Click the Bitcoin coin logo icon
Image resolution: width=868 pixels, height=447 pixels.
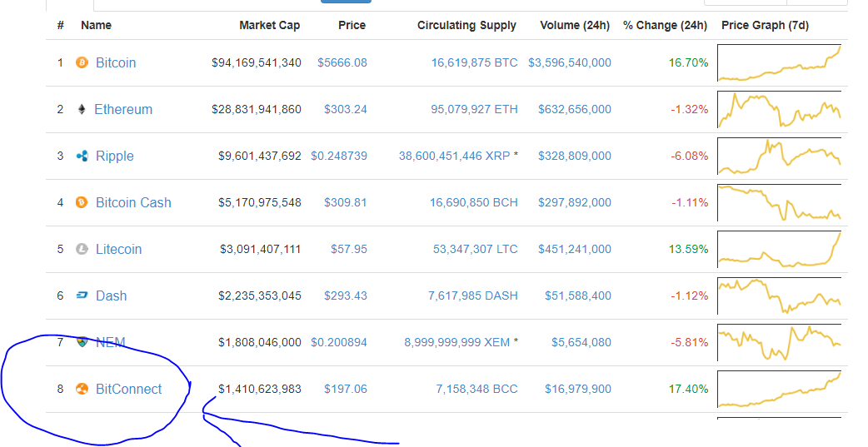(x=82, y=62)
